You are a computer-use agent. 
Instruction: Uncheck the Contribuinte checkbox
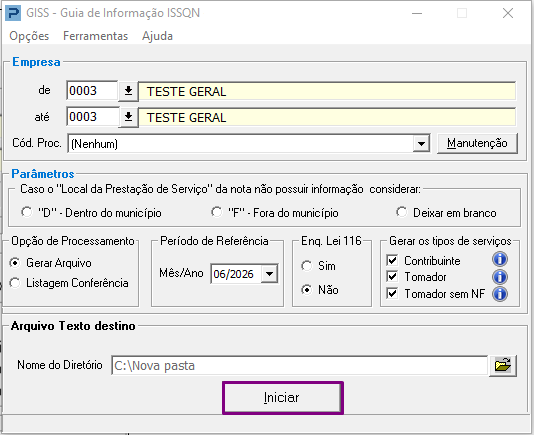392,261
